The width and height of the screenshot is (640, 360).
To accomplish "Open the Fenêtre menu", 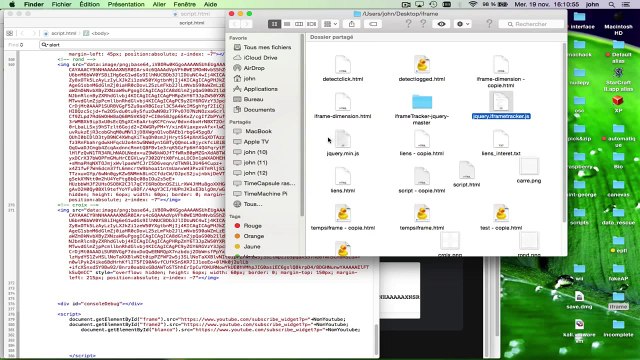I will [184, 4].
